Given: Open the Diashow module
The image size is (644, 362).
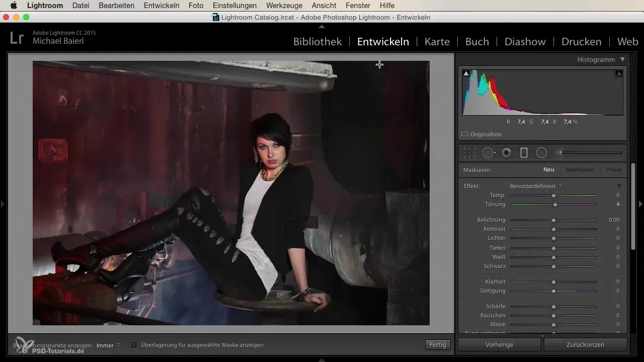Looking at the screenshot, I should (x=525, y=42).
